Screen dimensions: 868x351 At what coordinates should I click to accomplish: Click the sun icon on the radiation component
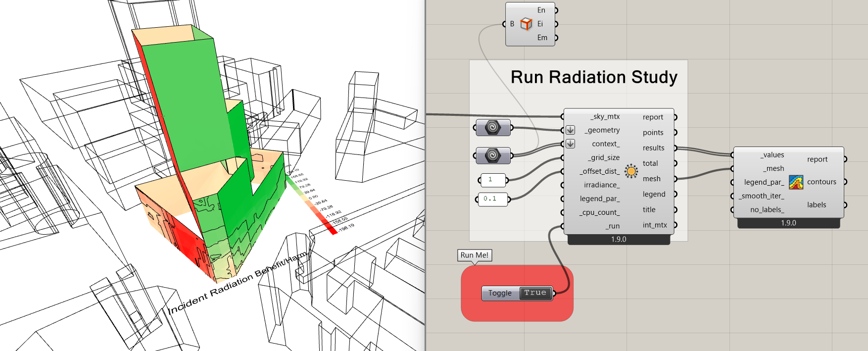click(x=631, y=171)
